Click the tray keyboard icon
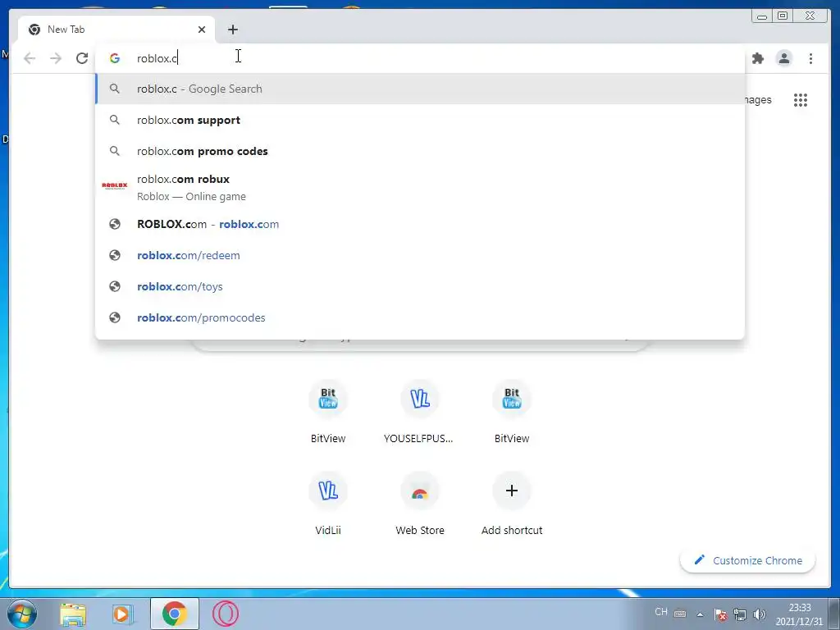Screen dimensions: 840x630 click(x=680, y=614)
